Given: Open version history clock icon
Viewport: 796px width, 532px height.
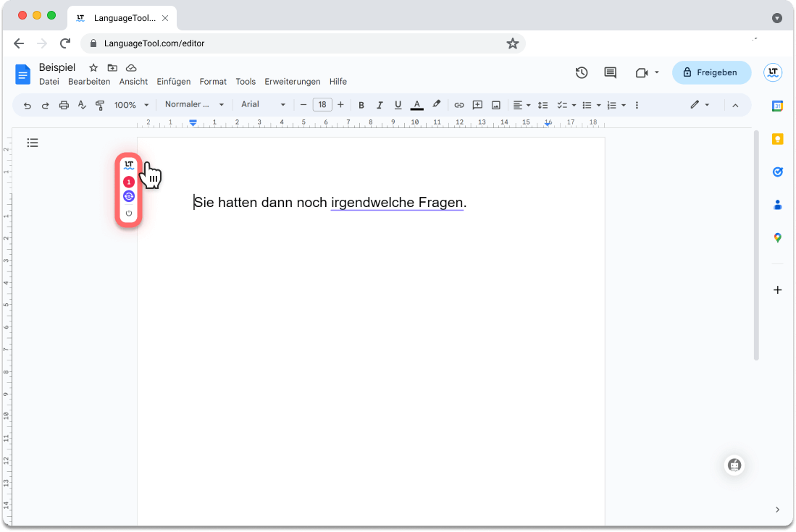Looking at the screenshot, I should (x=582, y=72).
